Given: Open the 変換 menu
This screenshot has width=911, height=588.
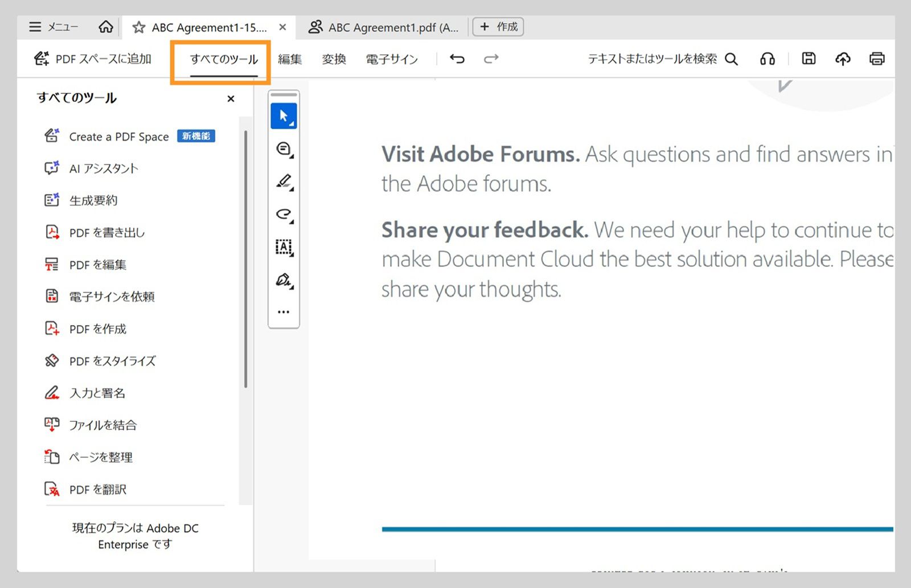Looking at the screenshot, I should (334, 59).
